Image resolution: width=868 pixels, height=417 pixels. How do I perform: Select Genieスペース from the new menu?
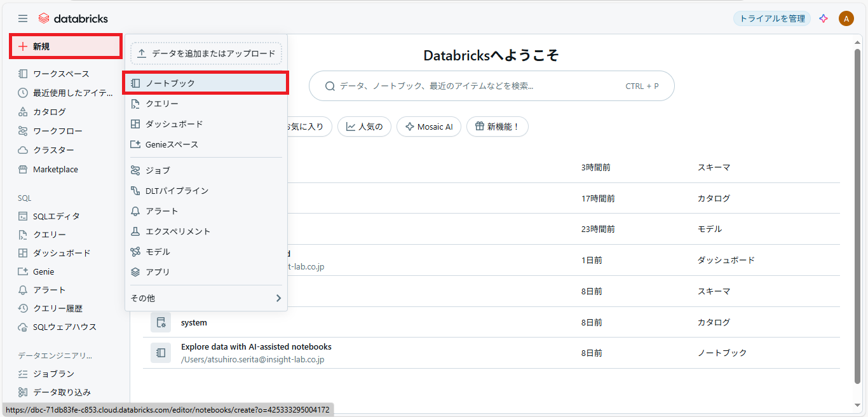pos(206,144)
